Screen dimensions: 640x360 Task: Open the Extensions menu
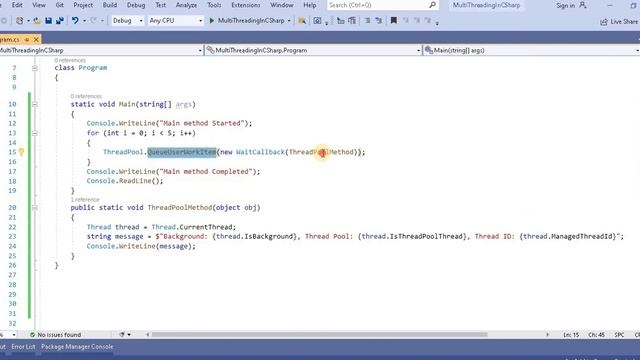point(245,5)
